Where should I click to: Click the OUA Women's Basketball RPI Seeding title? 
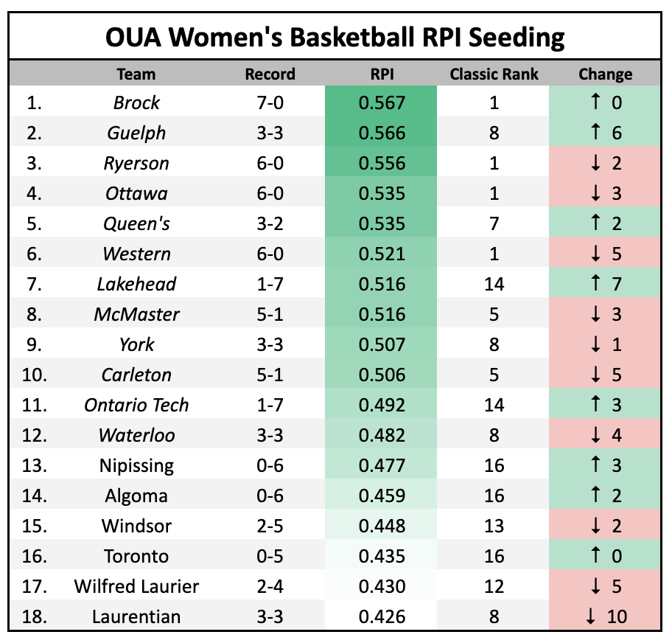pos(335,37)
